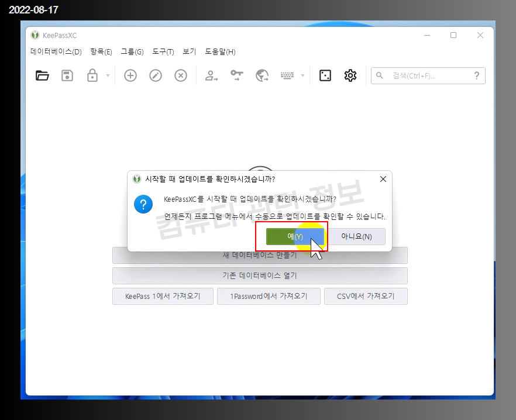Open 그룹(G) menu
This screenshot has height=420, width=516.
pos(132,51)
